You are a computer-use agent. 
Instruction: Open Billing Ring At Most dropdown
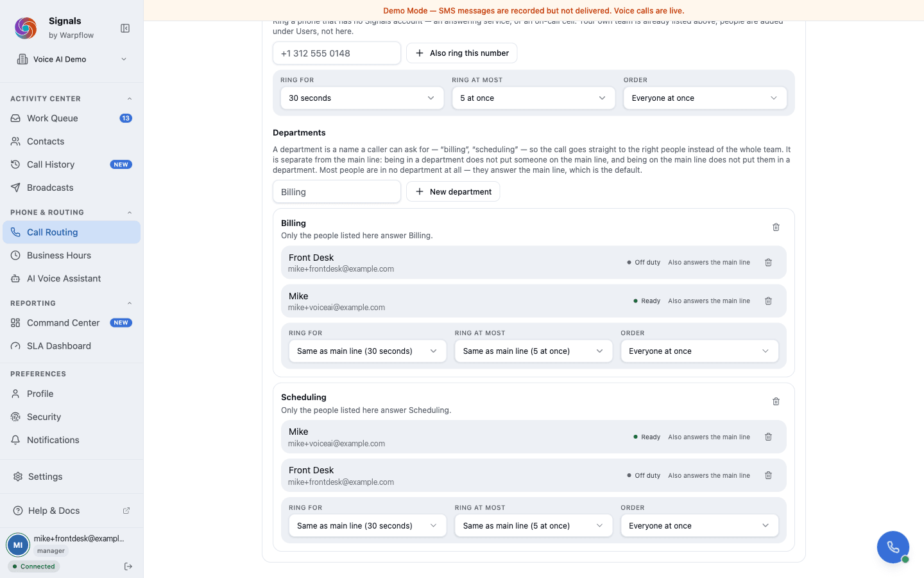534,351
